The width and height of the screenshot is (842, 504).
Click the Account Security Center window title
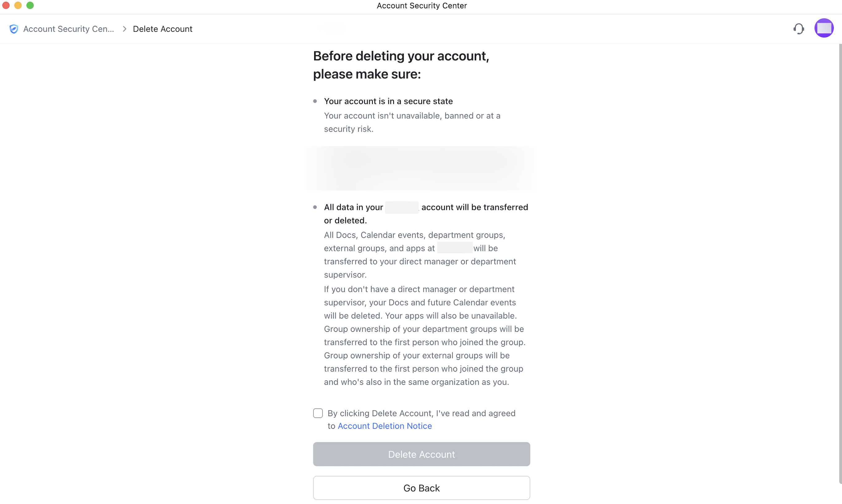click(x=422, y=6)
